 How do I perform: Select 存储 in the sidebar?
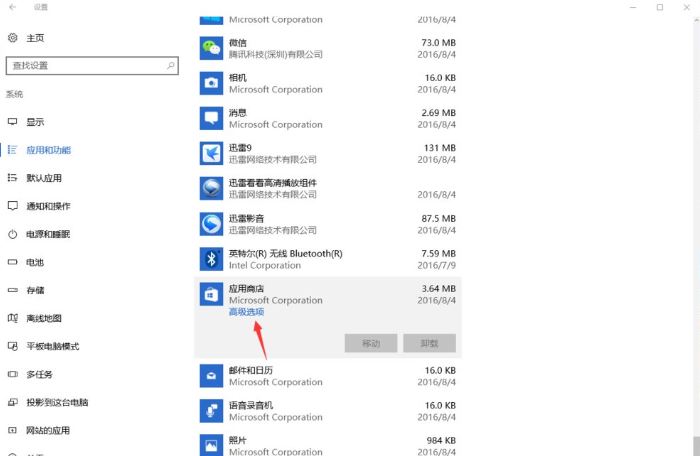pyautogui.click(x=35, y=290)
